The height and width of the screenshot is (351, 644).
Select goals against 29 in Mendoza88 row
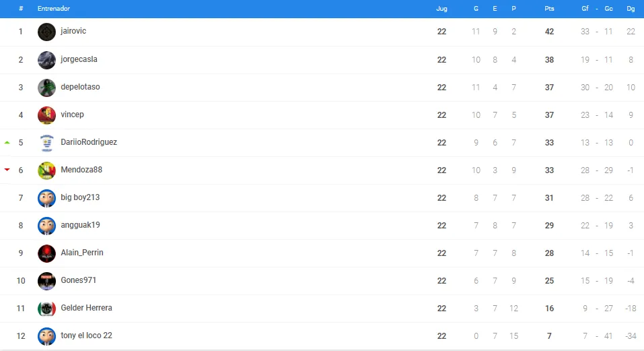(x=609, y=170)
